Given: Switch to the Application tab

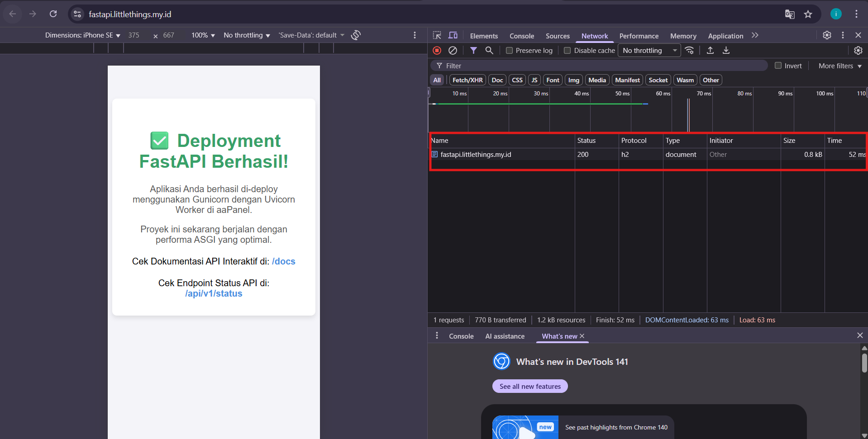Looking at the screenshot, I should coord(725,36).
